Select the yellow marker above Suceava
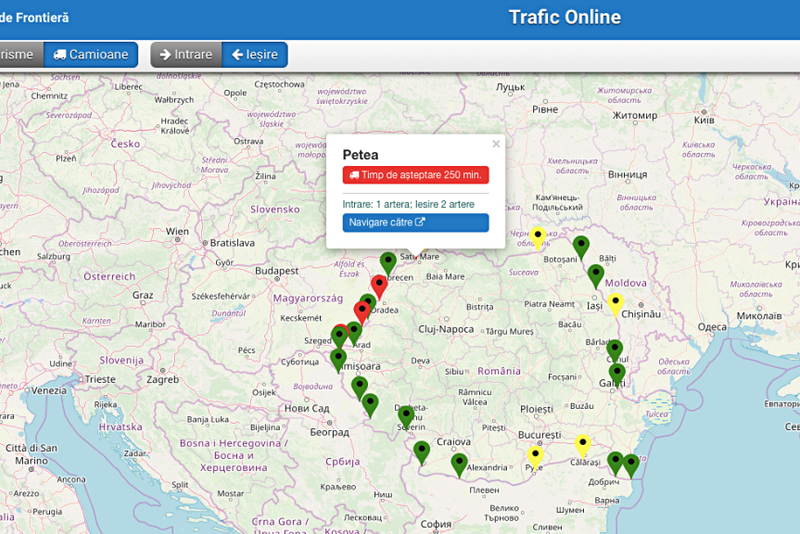 point(538,237)
